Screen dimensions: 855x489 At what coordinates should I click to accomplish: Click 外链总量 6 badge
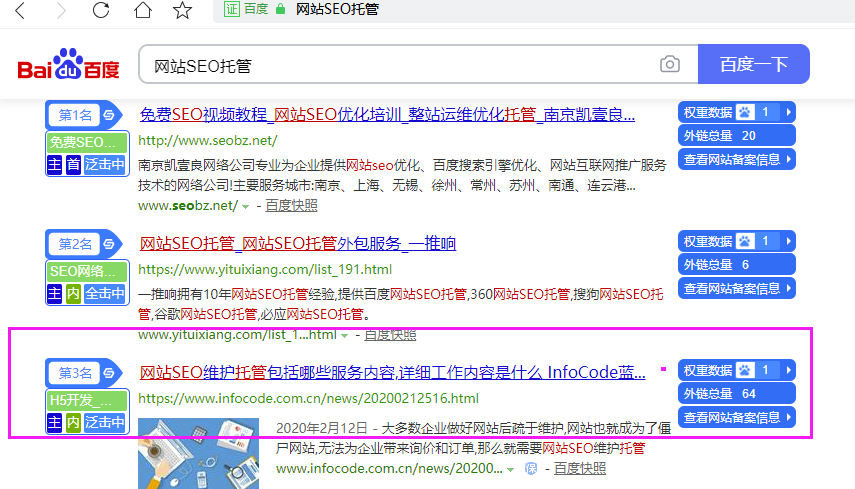pos(737,264)
